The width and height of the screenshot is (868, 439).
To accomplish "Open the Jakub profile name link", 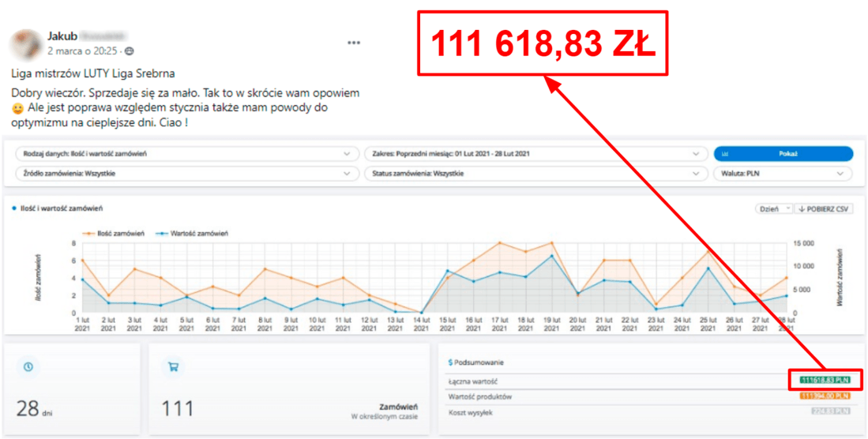I will pyautogui.click(x=62, y=36).
